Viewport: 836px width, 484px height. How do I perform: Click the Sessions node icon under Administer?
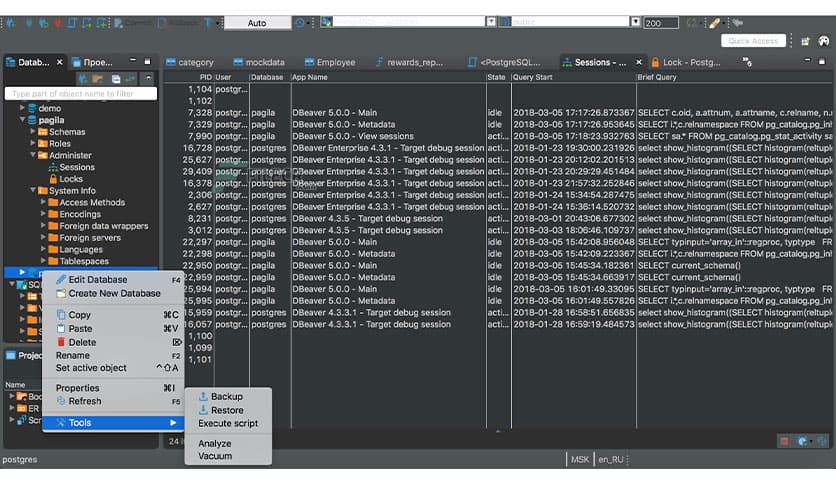53,167
